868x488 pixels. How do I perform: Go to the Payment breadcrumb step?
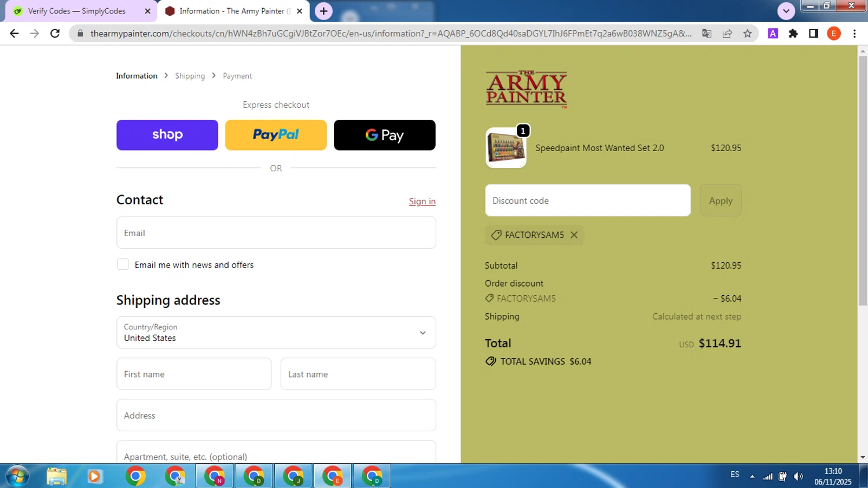click(237, 76)
